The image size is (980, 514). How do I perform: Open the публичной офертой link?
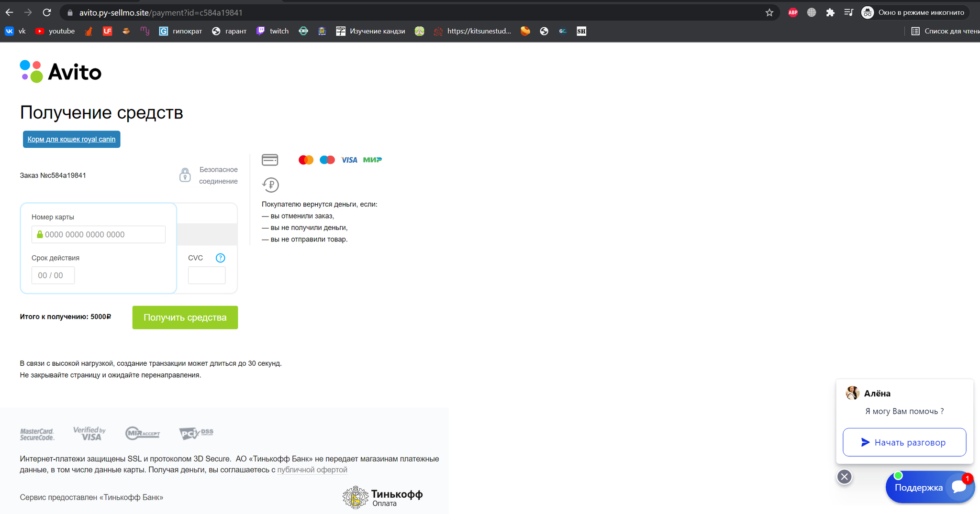pyautogui.click(x=312, y=470)
